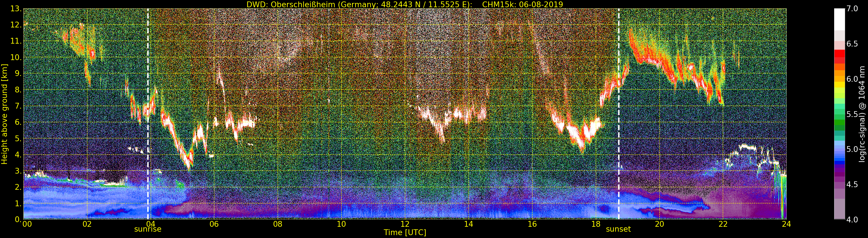This screenshot has height=238, width=868.
Task: Click the white top segment of the colorbar
Action: tap(840, 19)
